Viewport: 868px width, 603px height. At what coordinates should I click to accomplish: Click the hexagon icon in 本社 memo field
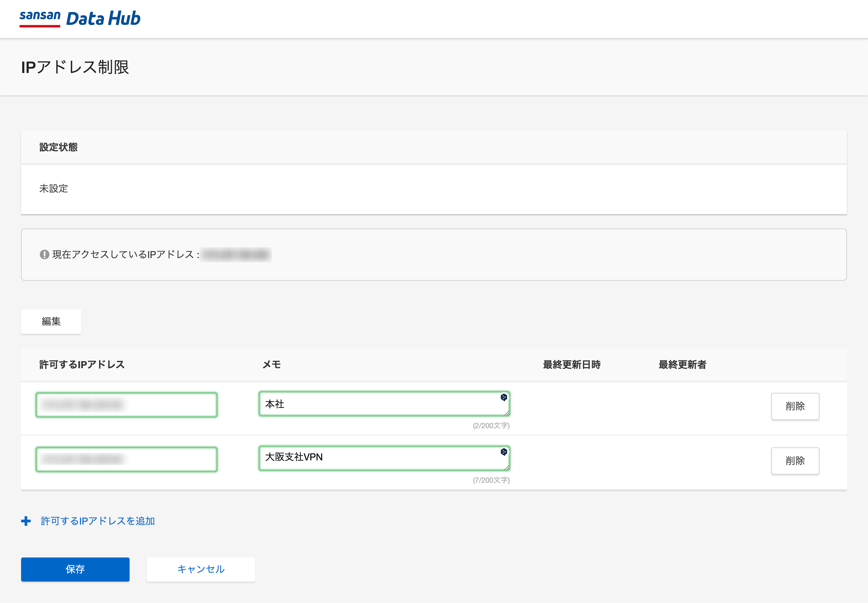[x=504, y=397]
